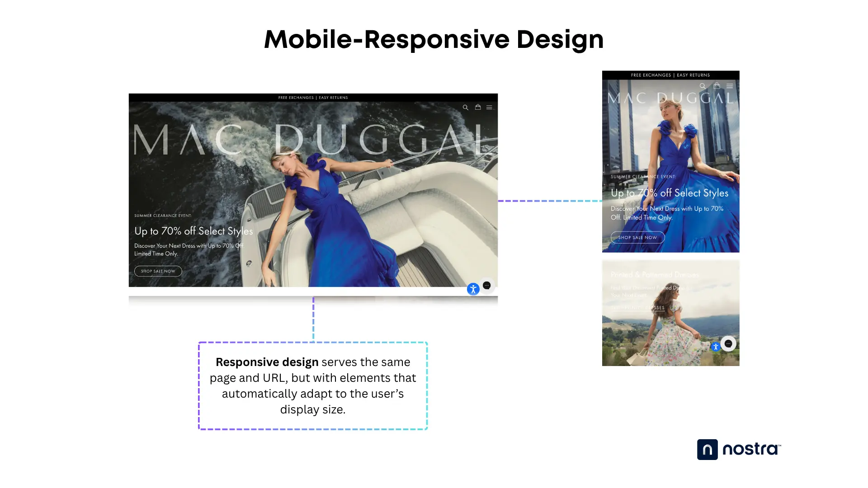
Task: Click the Mobile-Responsive Design heading
Action: point(434,39)
